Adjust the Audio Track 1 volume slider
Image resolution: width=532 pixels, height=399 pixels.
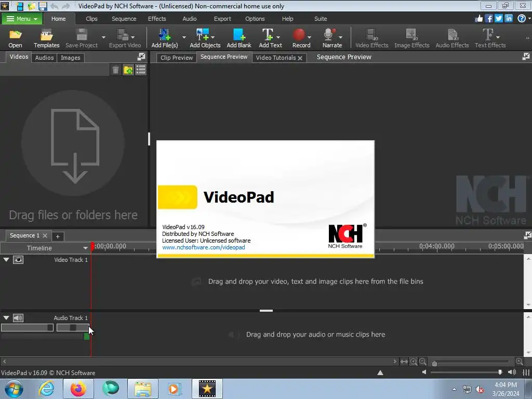tap(27, 327)
